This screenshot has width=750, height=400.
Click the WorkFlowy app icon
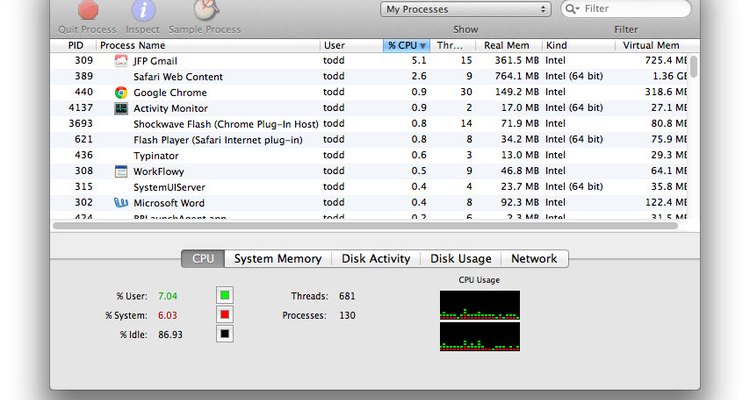pyautogui.click(x=121, y=171)
